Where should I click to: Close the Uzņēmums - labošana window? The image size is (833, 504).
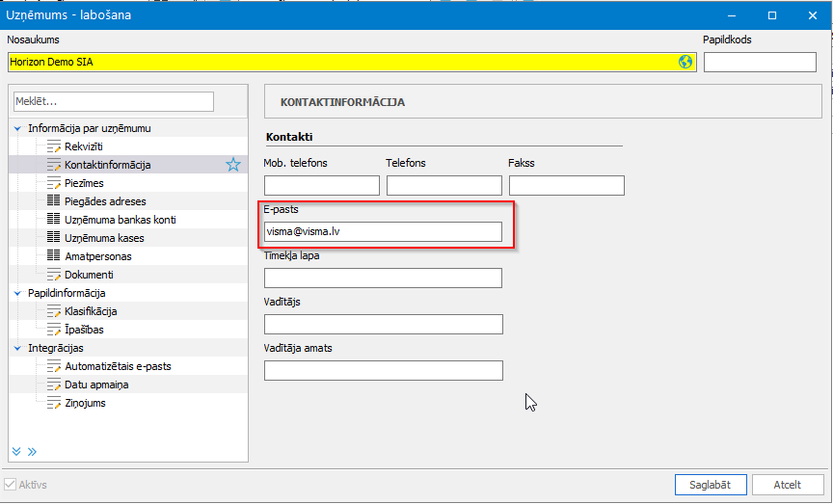tap(813, 15)
